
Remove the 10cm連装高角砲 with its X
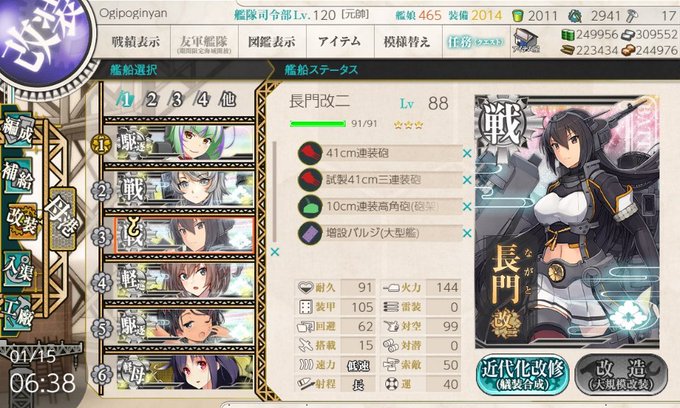point(467,207)
